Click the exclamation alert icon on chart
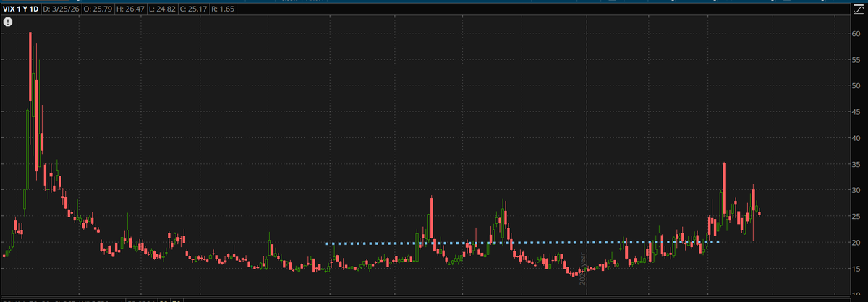 pos(7,22)
